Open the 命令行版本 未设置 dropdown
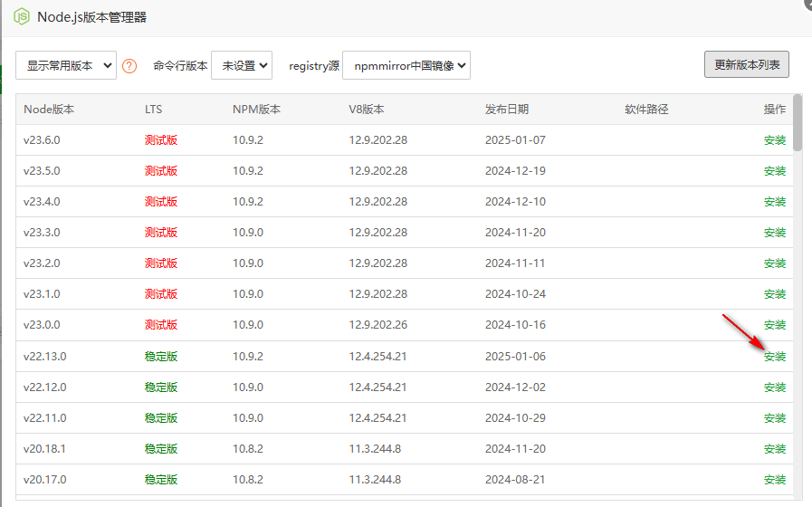This screenshot has width=812, height=507. 242,65
